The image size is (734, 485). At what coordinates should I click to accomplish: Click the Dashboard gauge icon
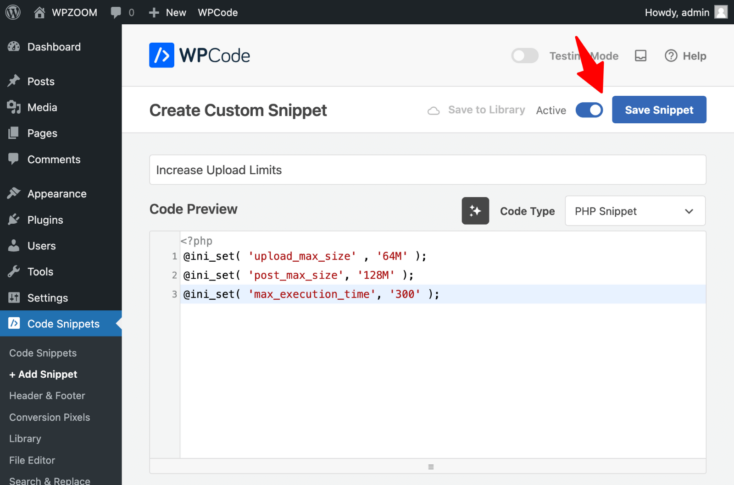14,46
